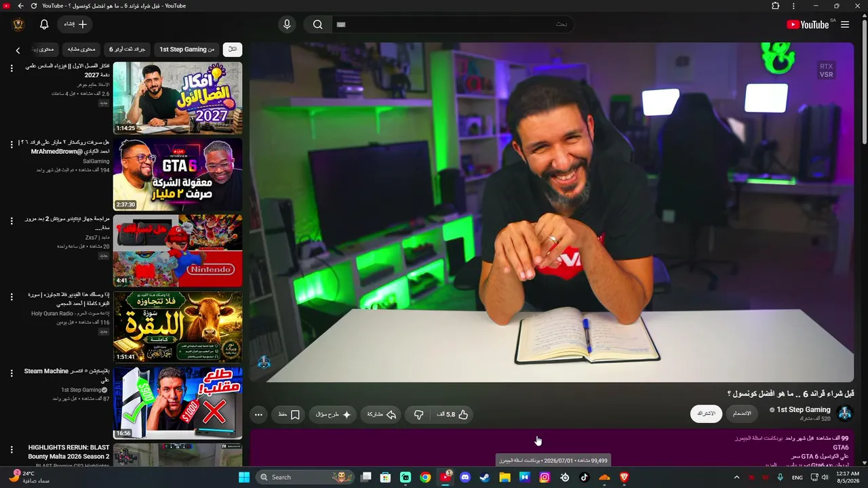Open the 1st Step Gaming channel name

[803, 409]
